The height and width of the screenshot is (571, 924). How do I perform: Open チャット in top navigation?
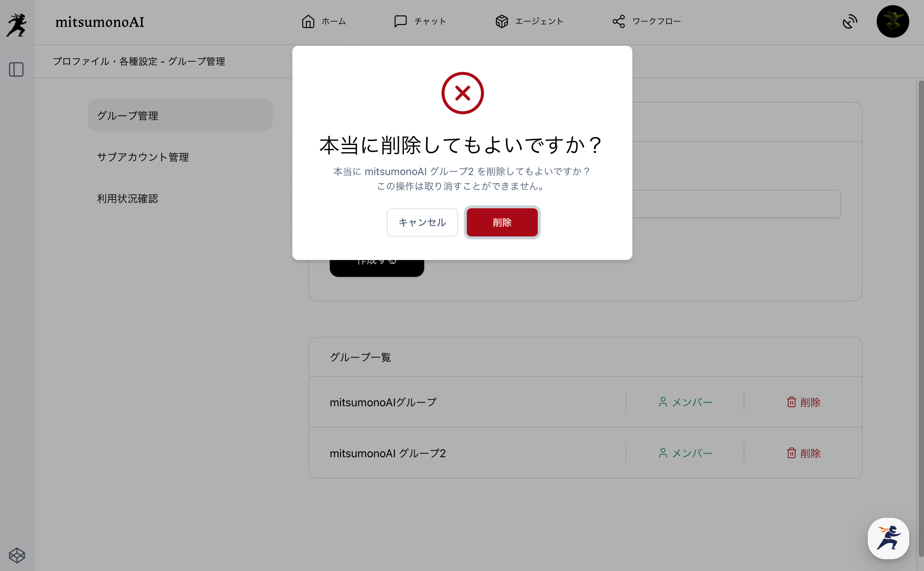point(420,21)
